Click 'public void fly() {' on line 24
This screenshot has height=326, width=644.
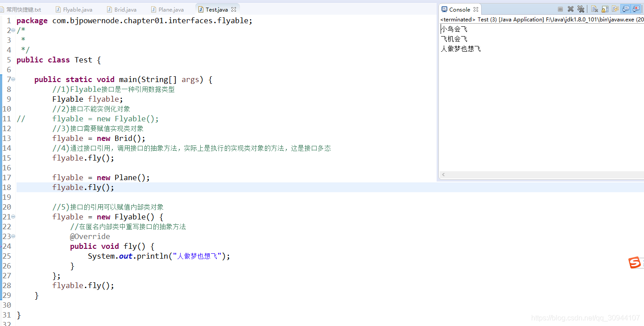pos(112,246)
